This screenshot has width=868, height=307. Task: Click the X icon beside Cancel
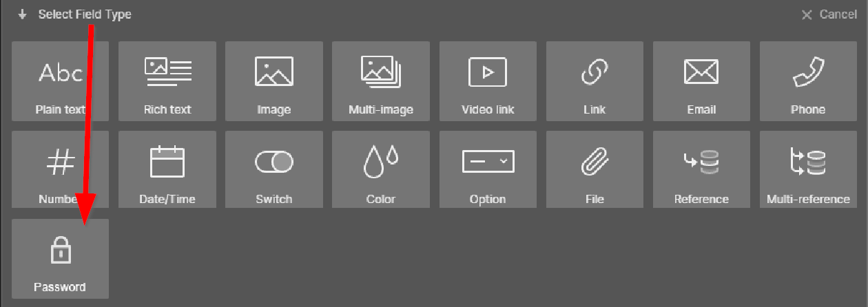click(x=807, y=14)
